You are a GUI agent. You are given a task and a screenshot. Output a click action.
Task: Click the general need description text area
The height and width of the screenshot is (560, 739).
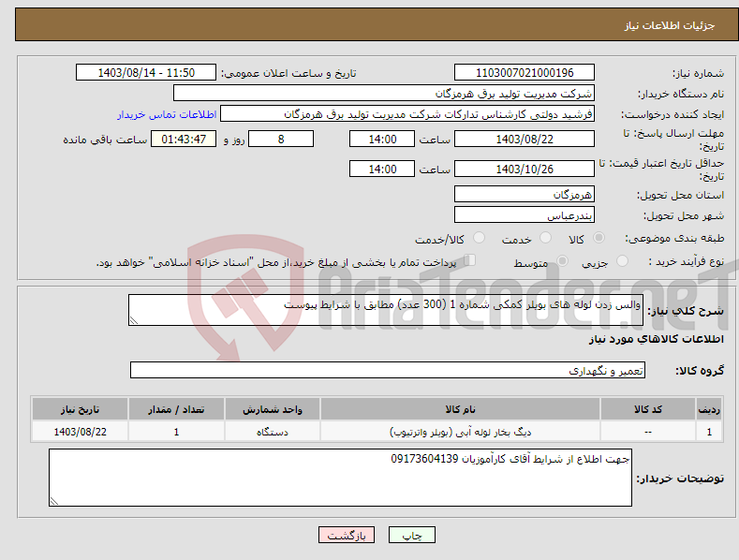click(386, 310)
